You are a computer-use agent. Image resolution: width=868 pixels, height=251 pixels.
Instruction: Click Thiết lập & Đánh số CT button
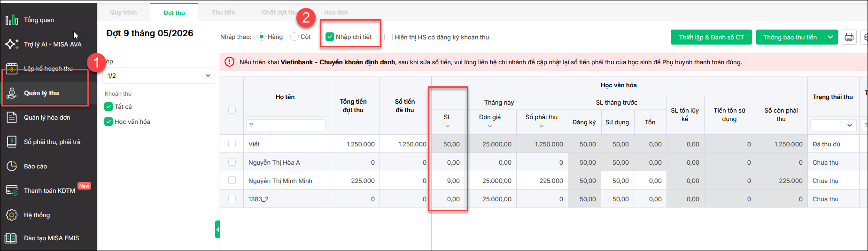(x=711, y=37)
